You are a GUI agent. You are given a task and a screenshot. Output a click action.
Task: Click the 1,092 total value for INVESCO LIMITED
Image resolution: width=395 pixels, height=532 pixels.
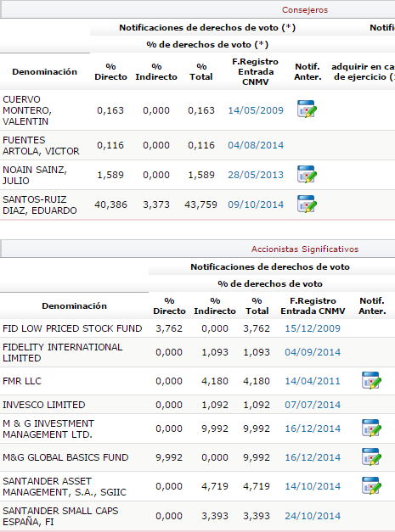[x=257, y=405]
